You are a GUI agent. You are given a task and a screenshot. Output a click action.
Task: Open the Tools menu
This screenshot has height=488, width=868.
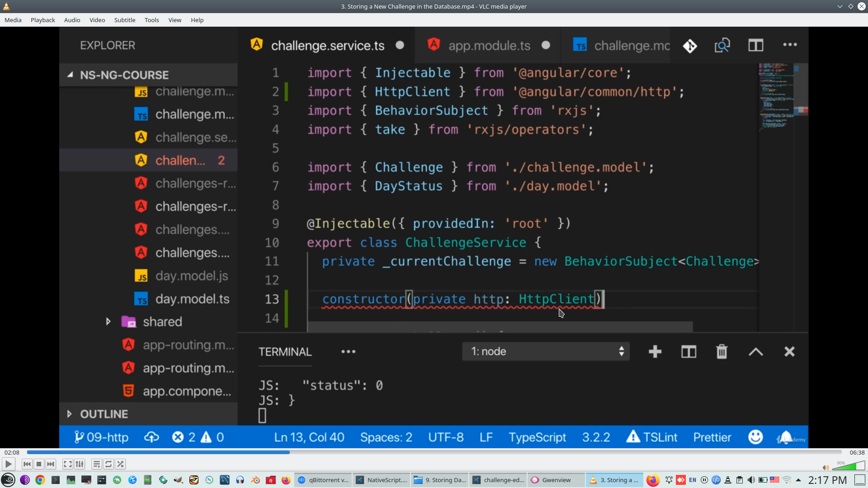point(151,20)
